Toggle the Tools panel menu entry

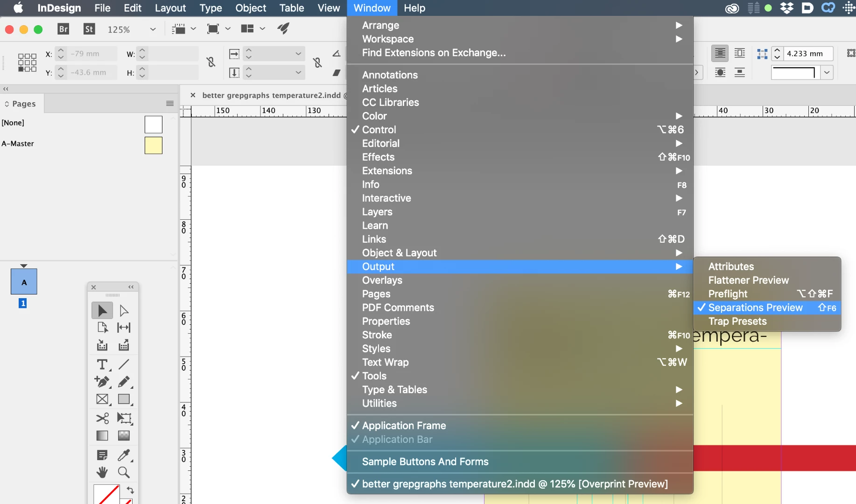tap(520, 376)
